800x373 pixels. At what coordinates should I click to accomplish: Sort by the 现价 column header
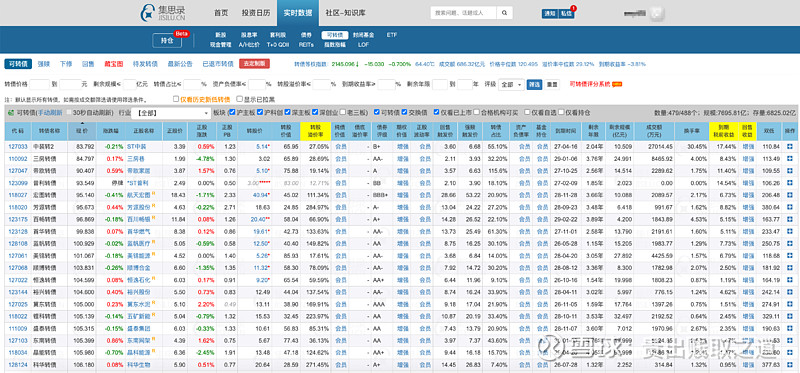coord(82,132)
